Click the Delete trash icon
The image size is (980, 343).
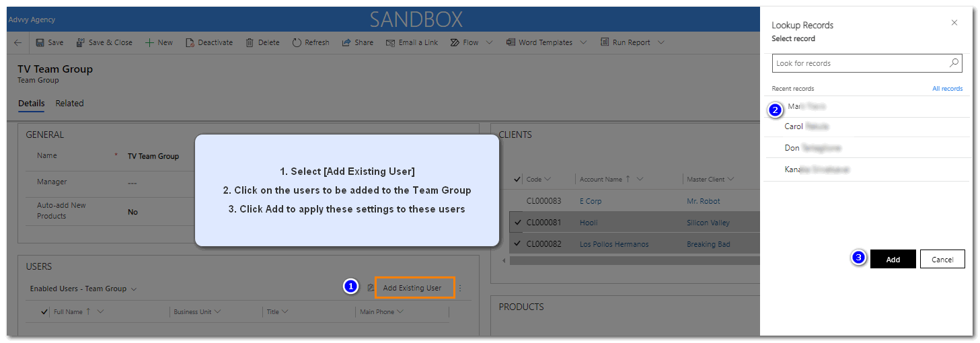point(250,42)
